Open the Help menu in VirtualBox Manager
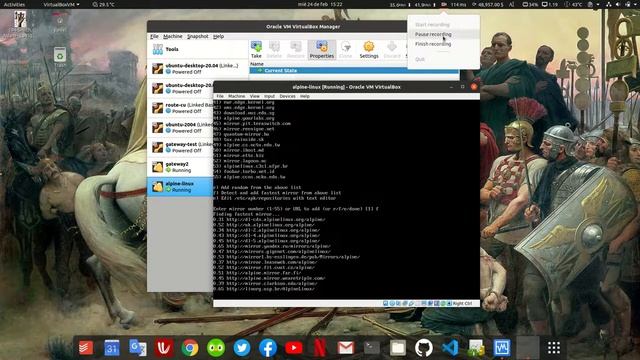640x360 pixels. (218, 36)
